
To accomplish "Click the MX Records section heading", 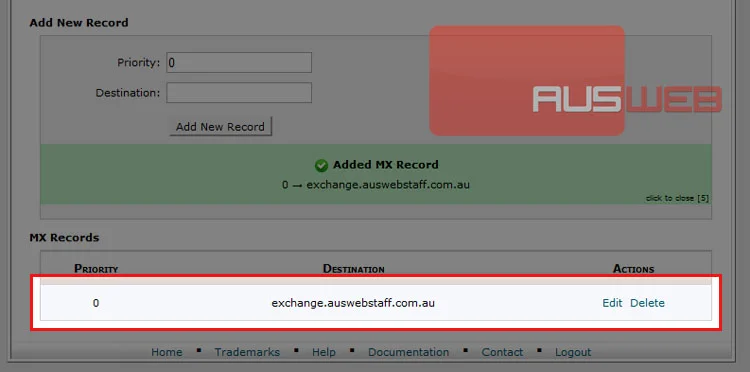I will [64, 238].
